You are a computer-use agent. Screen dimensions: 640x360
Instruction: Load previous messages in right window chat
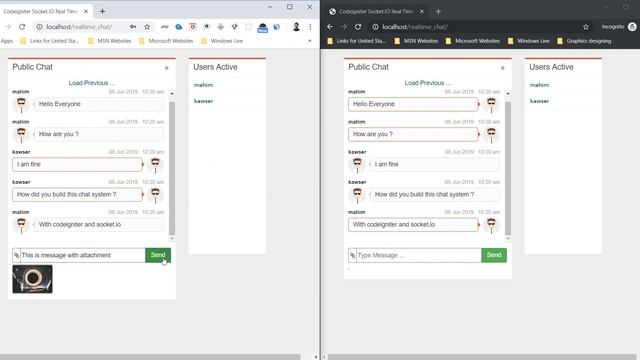tap(427, 83)
